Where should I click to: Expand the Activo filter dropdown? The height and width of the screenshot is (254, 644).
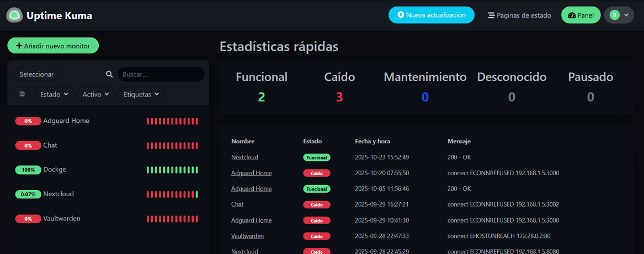tap(95, 94)
